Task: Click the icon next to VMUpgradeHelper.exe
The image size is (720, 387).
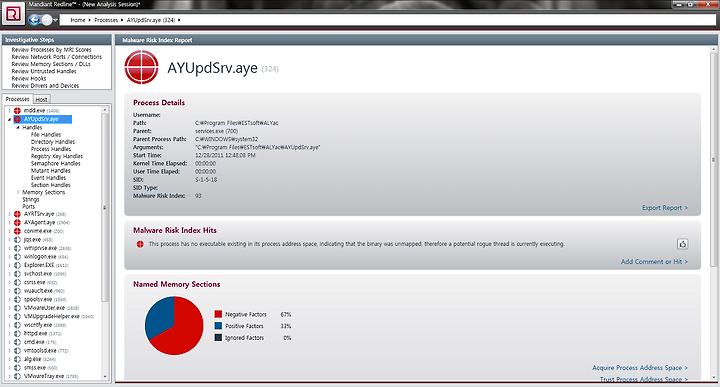Action: [17, 317]
